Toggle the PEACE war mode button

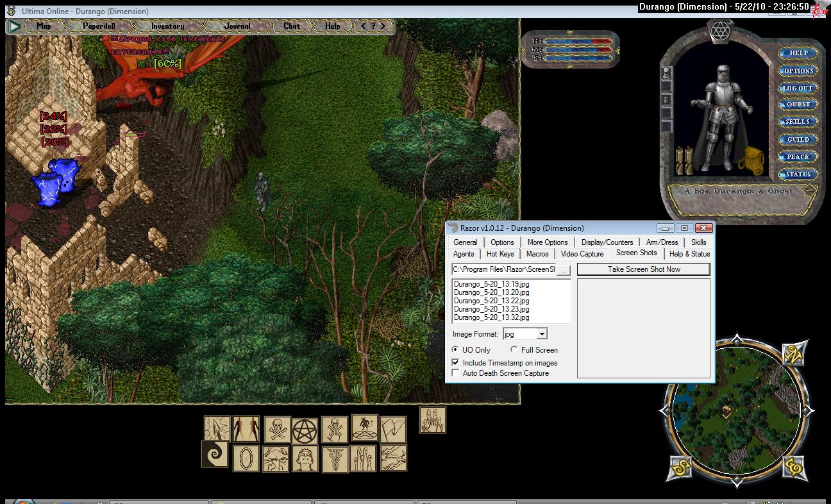pyautogui.click(x=798, y=156)
